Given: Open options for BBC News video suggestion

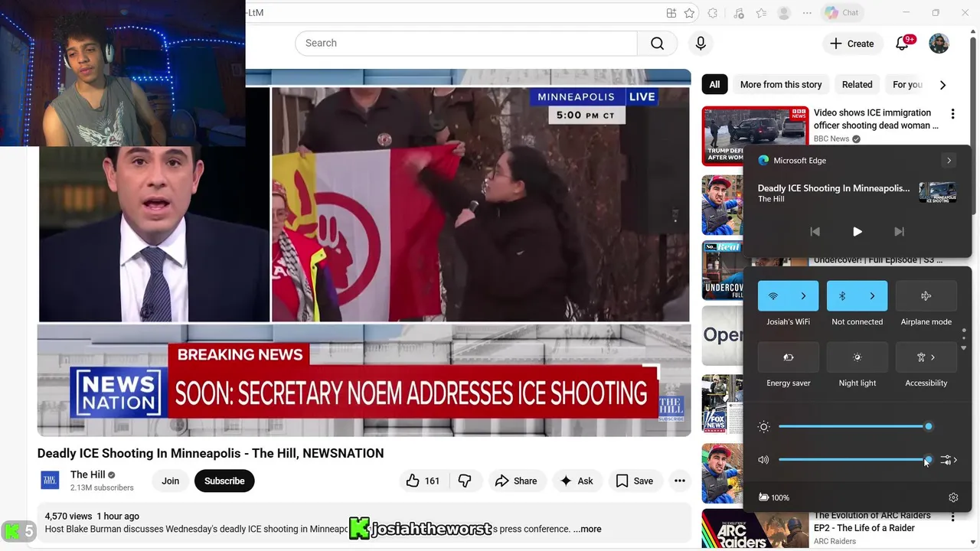Looking at the screenshot, I should (x=952, y=114).
